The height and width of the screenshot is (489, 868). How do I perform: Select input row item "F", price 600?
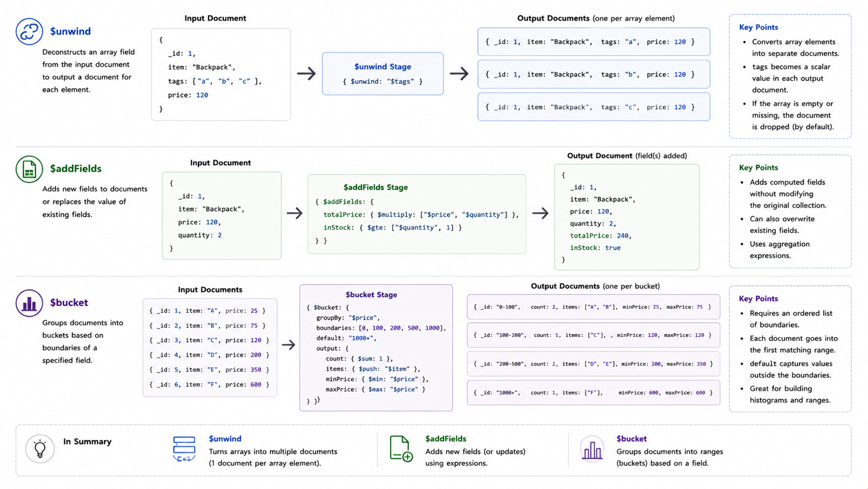pyautogui.click(x=209, y=385)
